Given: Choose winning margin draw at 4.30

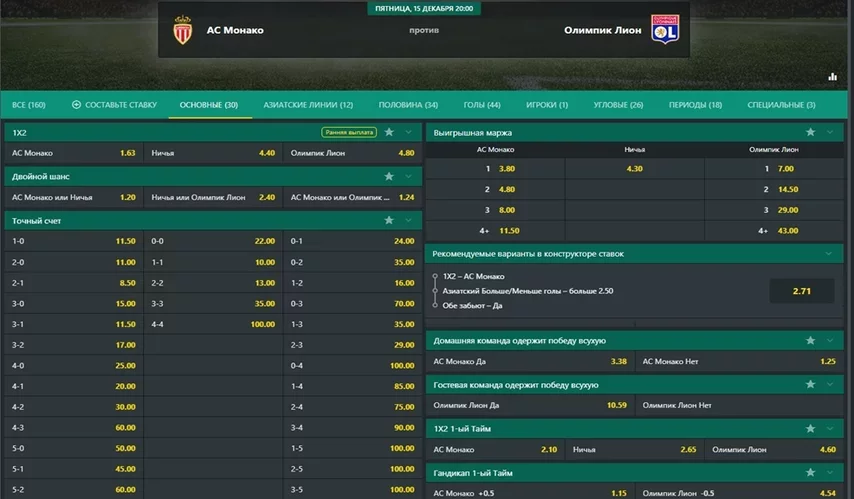Looking at the screenshot, I should [x=635, y=169].
